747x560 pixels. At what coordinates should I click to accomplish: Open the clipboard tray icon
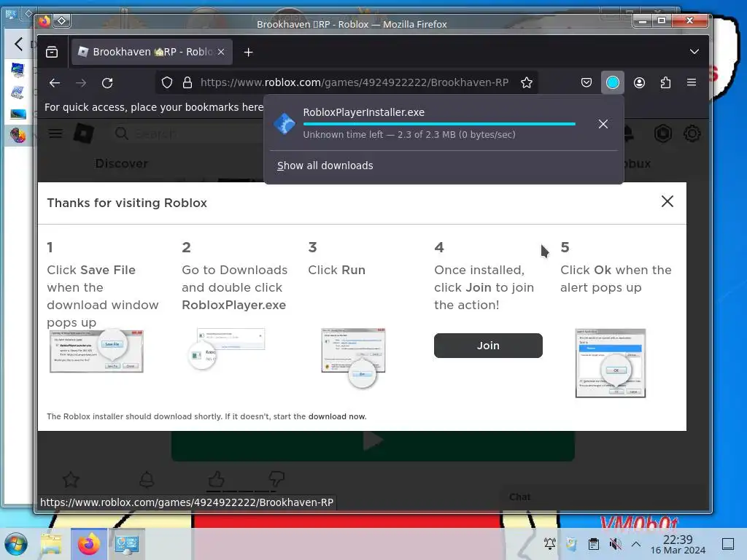coord(594,544)
